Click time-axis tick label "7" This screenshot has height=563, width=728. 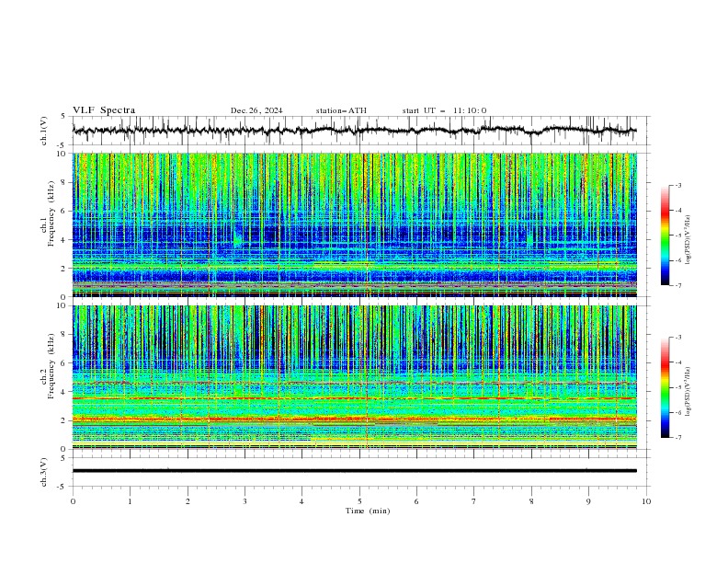point(474,501)
